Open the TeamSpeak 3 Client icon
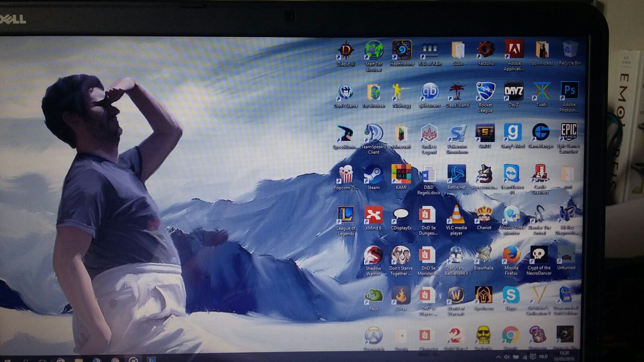Screen dimensions: 644x362 tap(374, 134)
